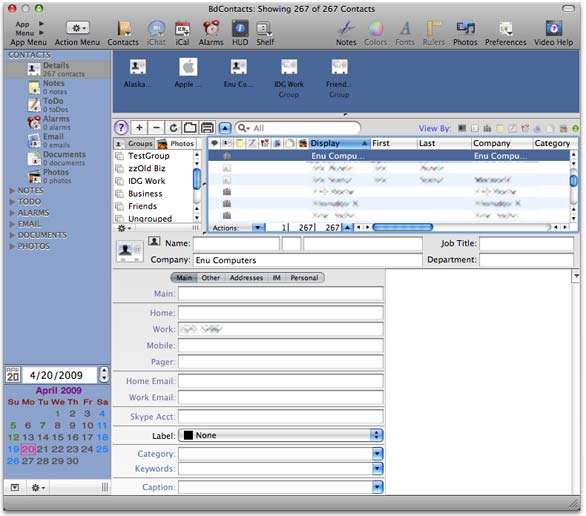Select the IDG Work Group shelf item
Image resolution: width=586 pixels, height=516 pixels.
[289, 78]
